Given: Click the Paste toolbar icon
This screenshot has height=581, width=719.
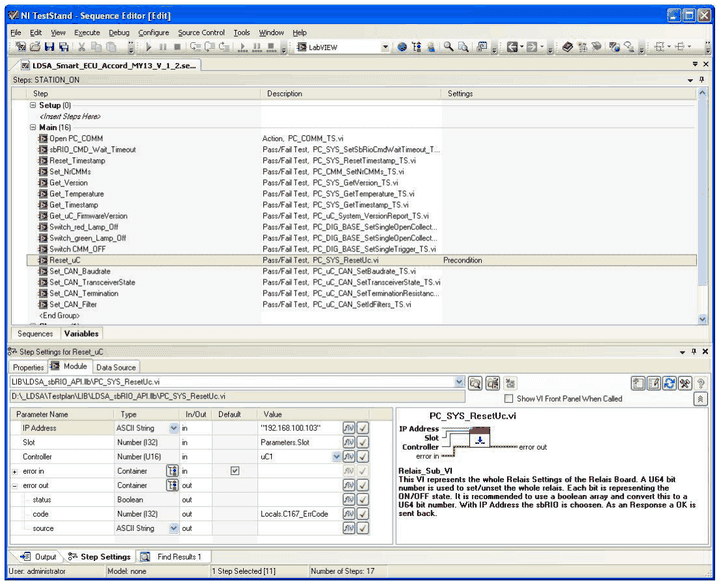Looking at the screenshot, I should (111, 47).
